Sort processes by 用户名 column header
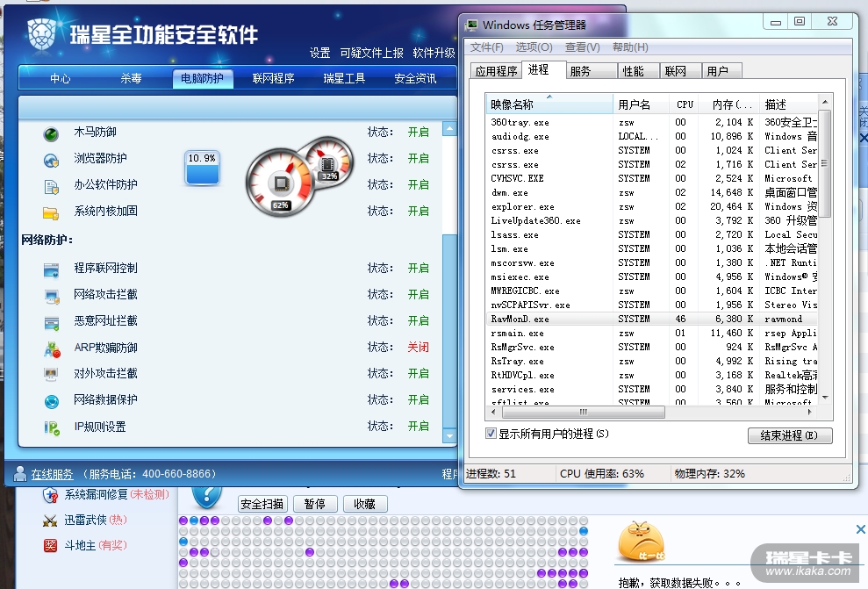 641,104
